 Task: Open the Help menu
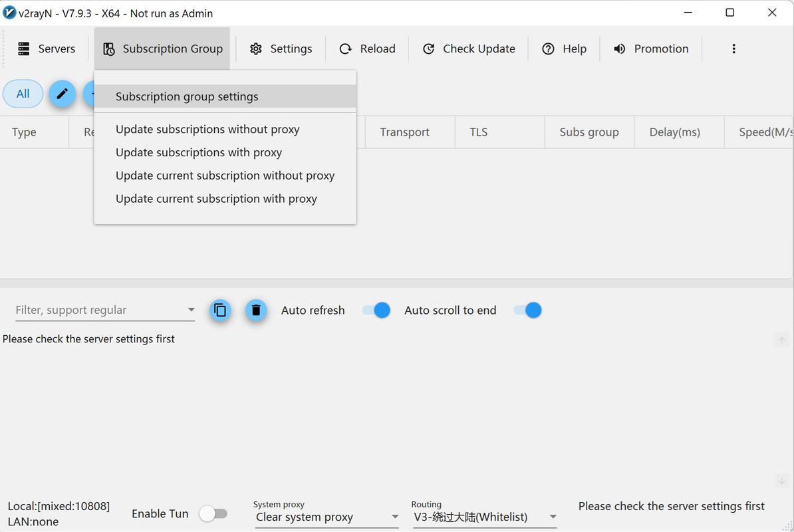pos(564,49)
